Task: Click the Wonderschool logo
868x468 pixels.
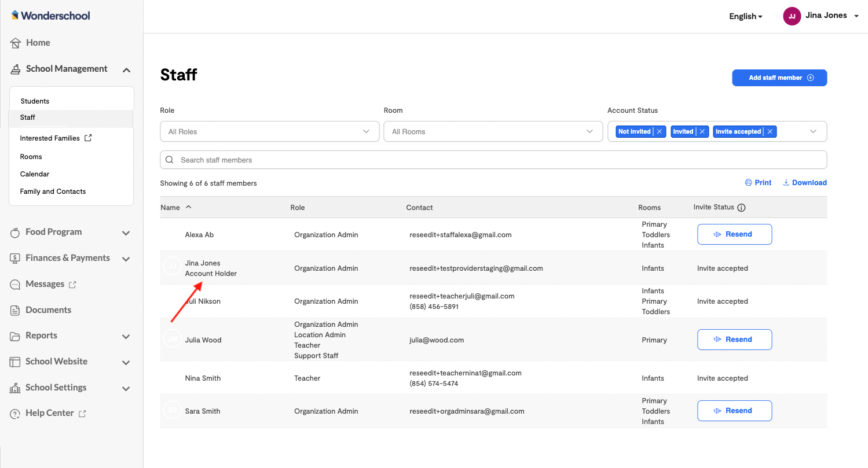Action: pyautogui.click(x=50, y=16)
